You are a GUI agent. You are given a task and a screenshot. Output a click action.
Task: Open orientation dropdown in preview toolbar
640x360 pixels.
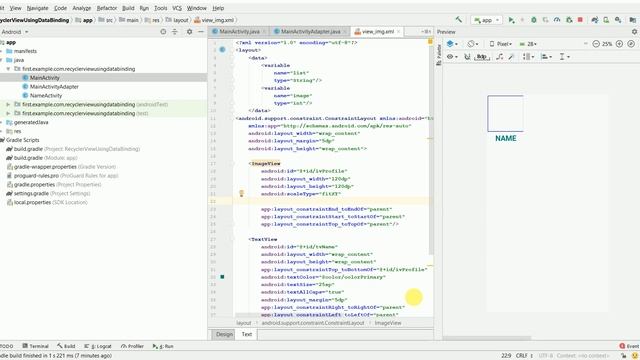[473, 44]
